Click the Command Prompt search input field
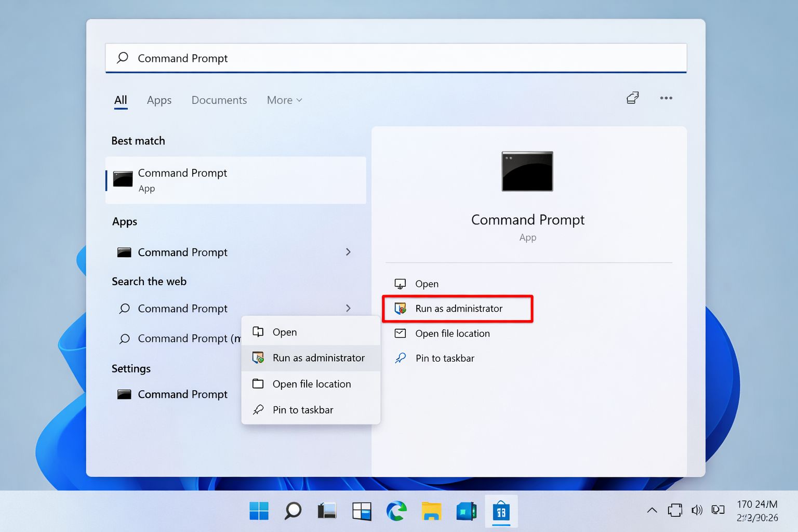The height and width of the screenshot is (532, 798). (x=395, y=58)
